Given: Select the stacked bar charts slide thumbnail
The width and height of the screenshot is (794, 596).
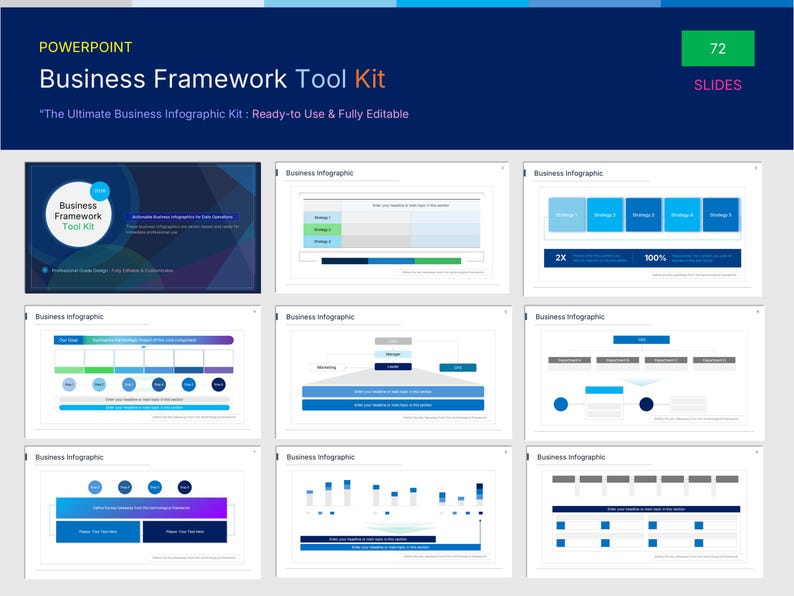Looking at the screenshot, I should click(x=393, y=511).
